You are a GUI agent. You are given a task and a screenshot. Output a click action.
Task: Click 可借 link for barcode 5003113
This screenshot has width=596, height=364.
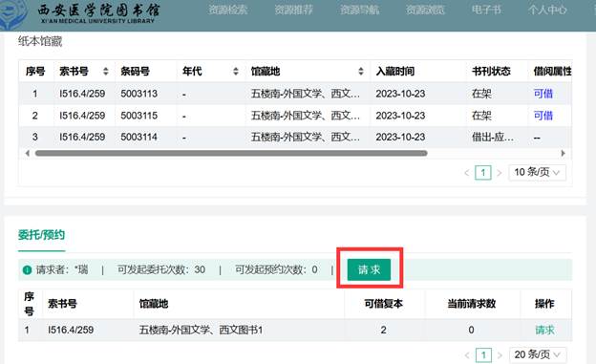tap(543, 94)
